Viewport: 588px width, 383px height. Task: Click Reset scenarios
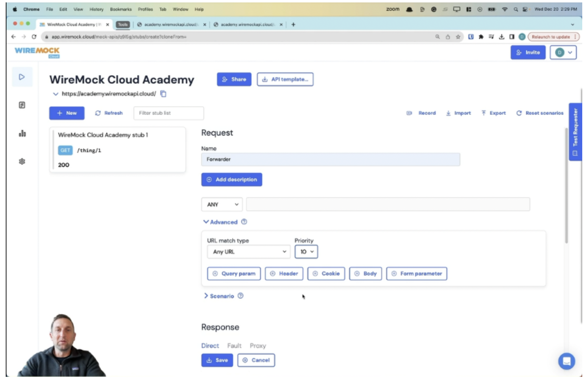540,113
